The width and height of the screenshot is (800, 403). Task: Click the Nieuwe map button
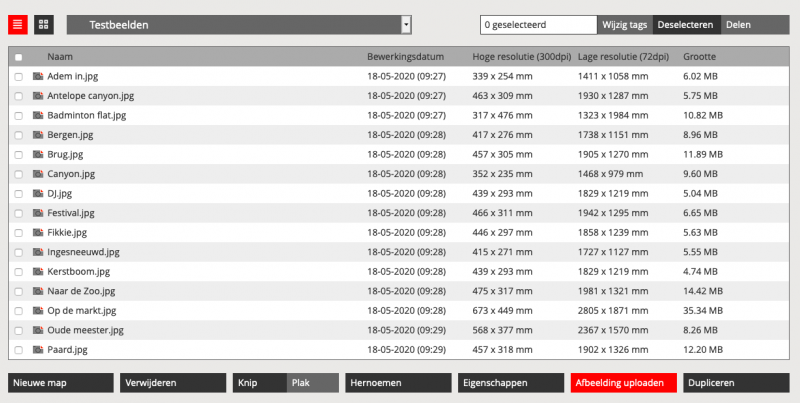point(58,382)
